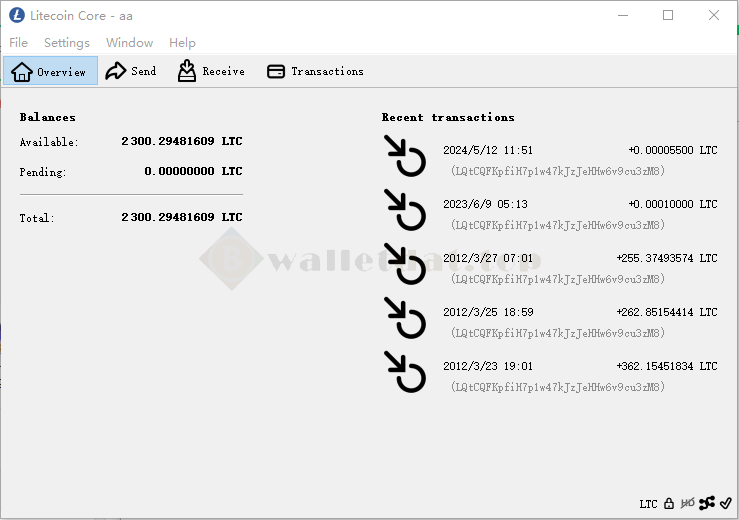Click the wallet encryption lock icon

(669, 503)
